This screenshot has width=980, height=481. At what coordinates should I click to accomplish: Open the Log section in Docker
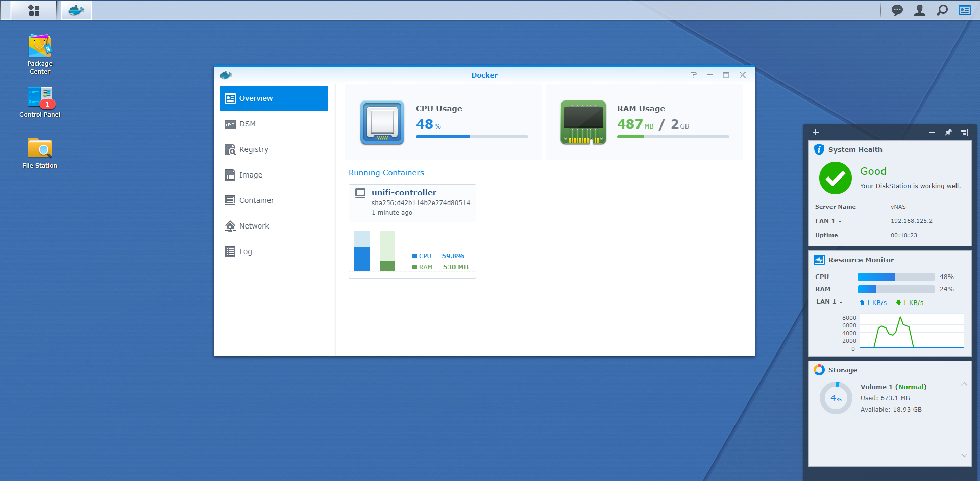pos(274,251)
